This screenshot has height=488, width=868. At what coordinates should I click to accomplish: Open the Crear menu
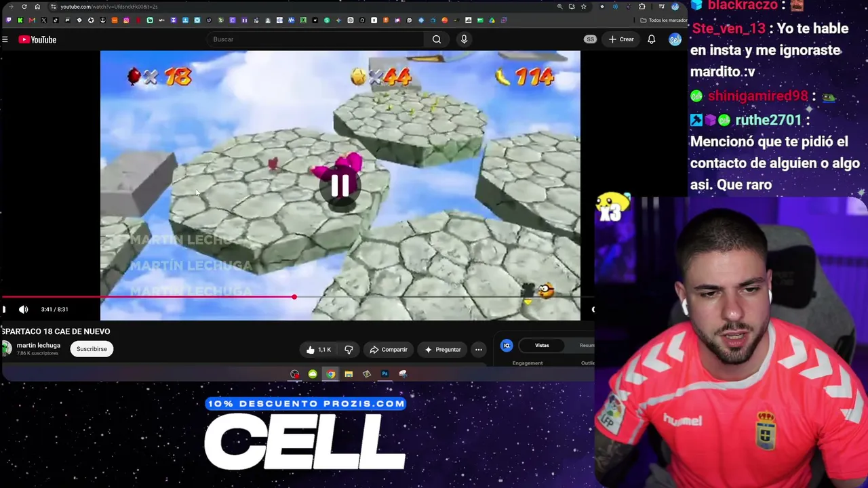[621, 39]
